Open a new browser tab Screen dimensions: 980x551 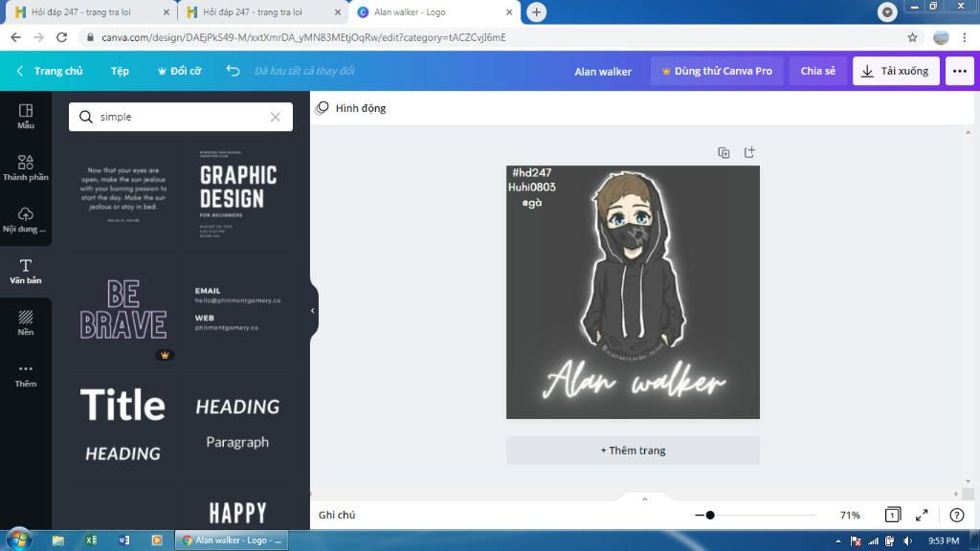537,11
